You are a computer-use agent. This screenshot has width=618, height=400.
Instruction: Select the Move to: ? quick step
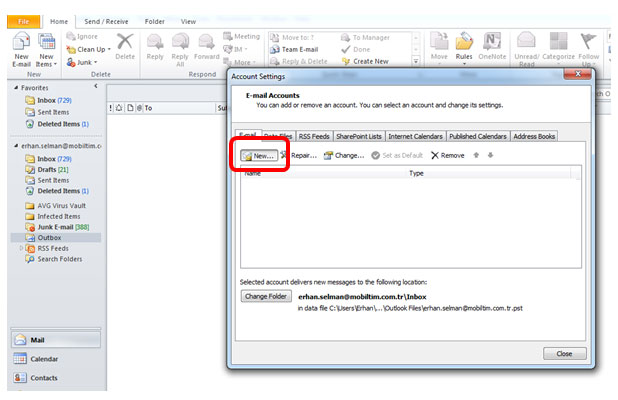(x=292, y=37)
